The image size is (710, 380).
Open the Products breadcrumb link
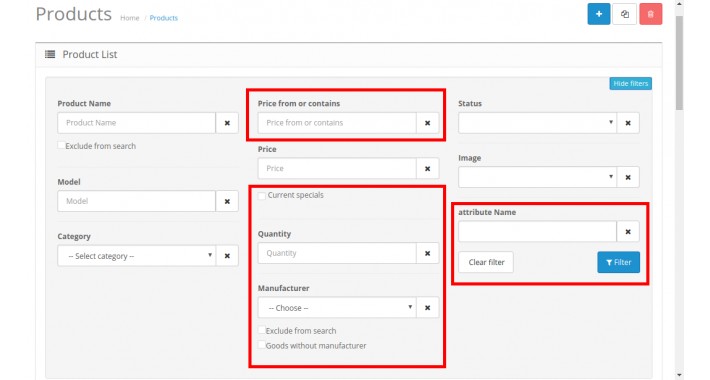163,18
